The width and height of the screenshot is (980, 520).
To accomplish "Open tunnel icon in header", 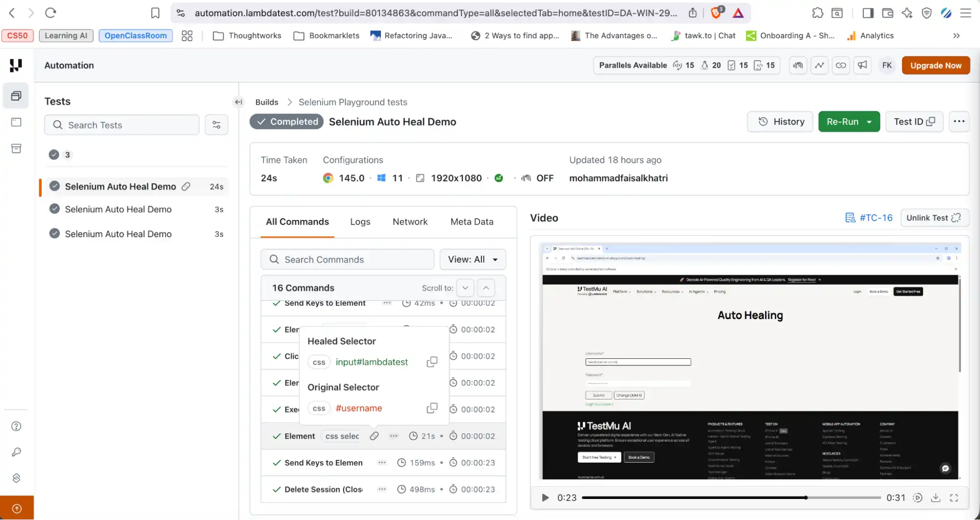I will tap(798, 65).
